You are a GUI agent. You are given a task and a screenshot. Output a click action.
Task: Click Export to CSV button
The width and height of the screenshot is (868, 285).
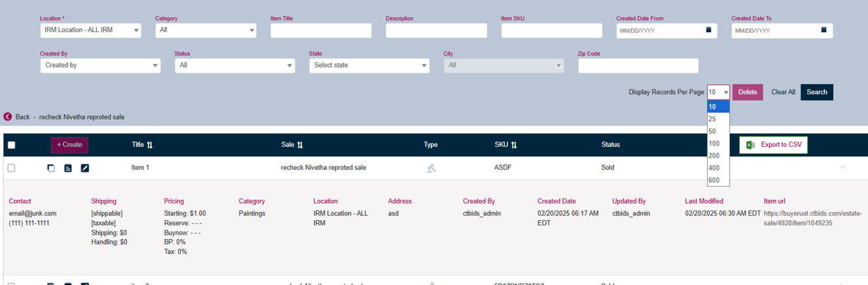(774, 145)
